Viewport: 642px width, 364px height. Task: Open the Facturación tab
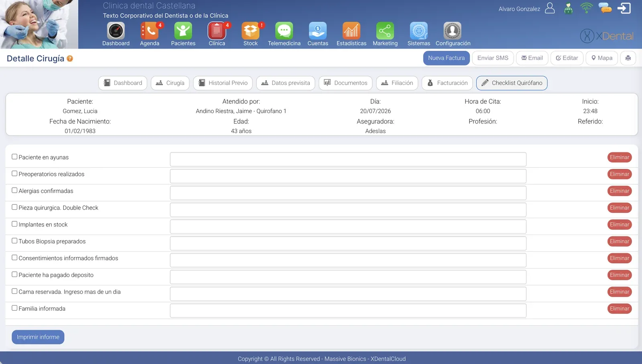click(447, 83)
